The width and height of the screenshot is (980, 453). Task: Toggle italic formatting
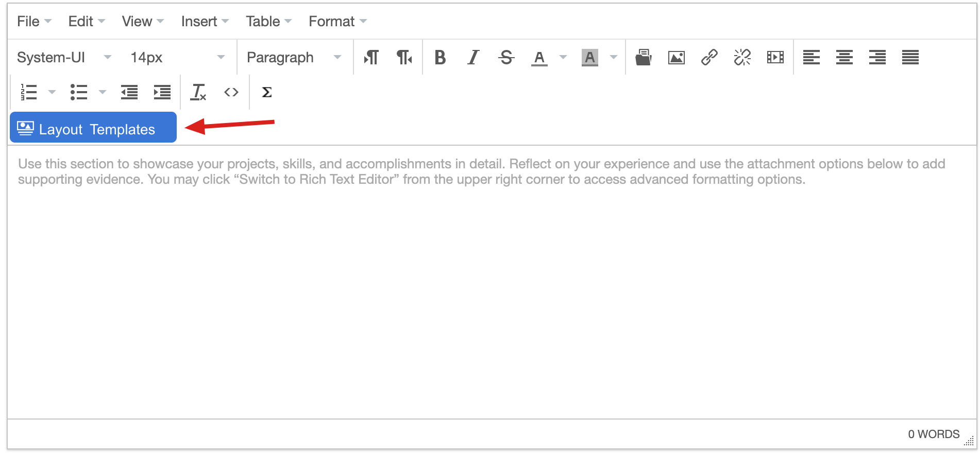coord(473,57)
